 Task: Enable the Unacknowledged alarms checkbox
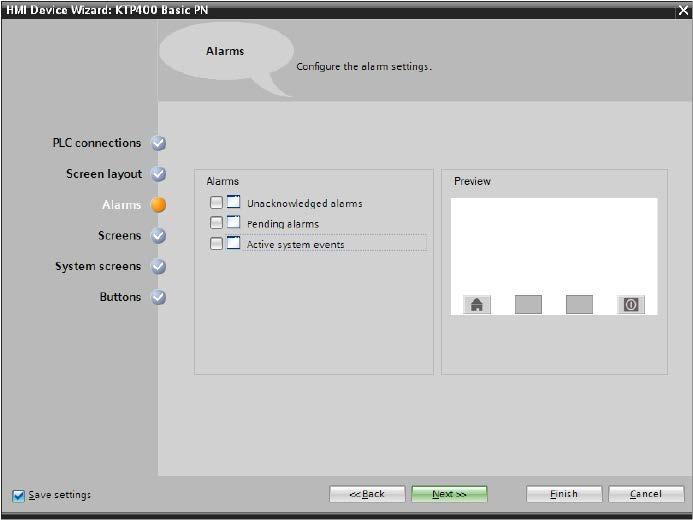point(216,202)
